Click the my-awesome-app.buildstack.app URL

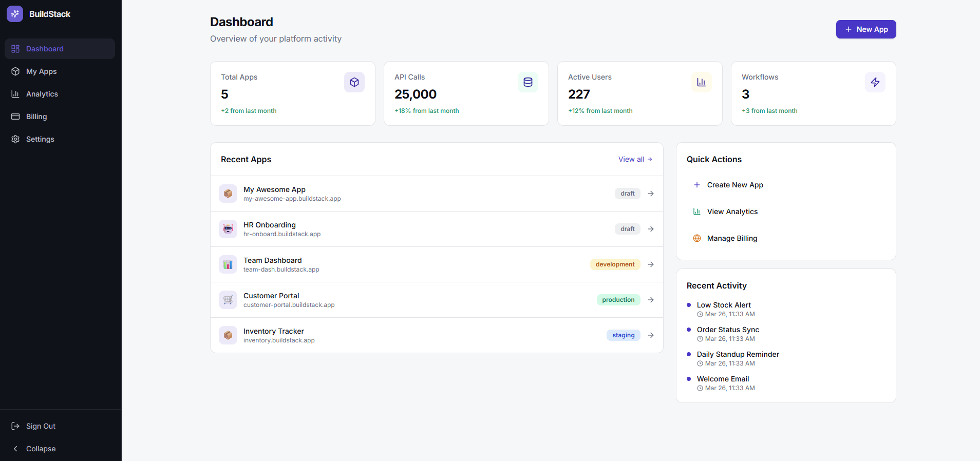click(x=292, y=199)
